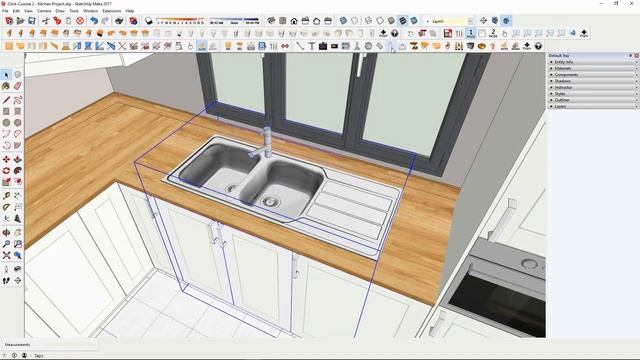Activate the Rotate tool
Viewport: 640px width, 360px height.
coord(6,171)
